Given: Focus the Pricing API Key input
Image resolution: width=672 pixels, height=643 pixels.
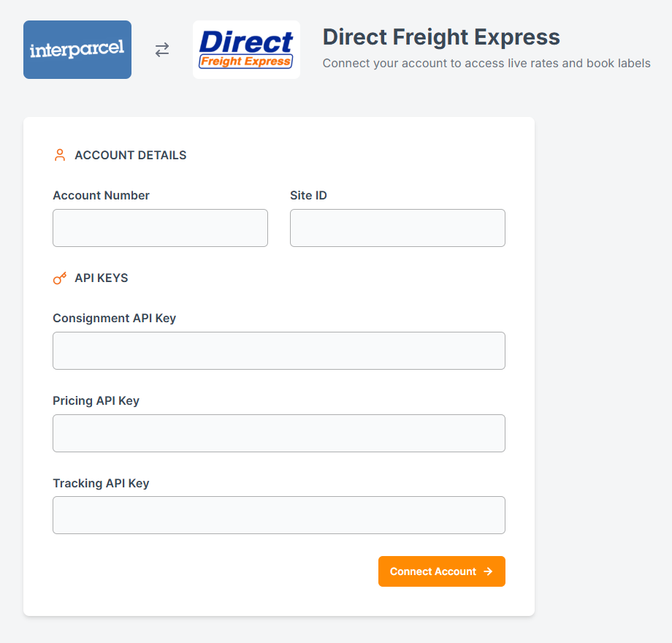Looking at the screenshot, I should click(278, 433).
